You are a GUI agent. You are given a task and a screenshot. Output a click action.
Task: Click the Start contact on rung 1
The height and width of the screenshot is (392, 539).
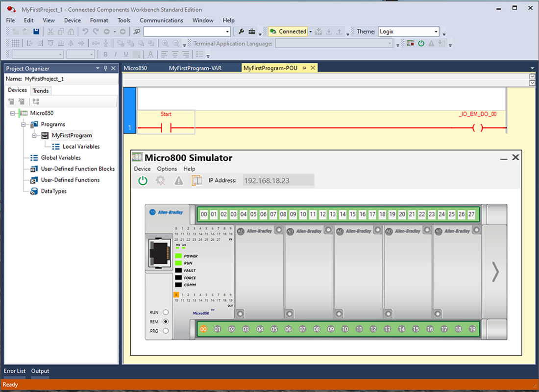pyautogui.click(x=166, y=128)
